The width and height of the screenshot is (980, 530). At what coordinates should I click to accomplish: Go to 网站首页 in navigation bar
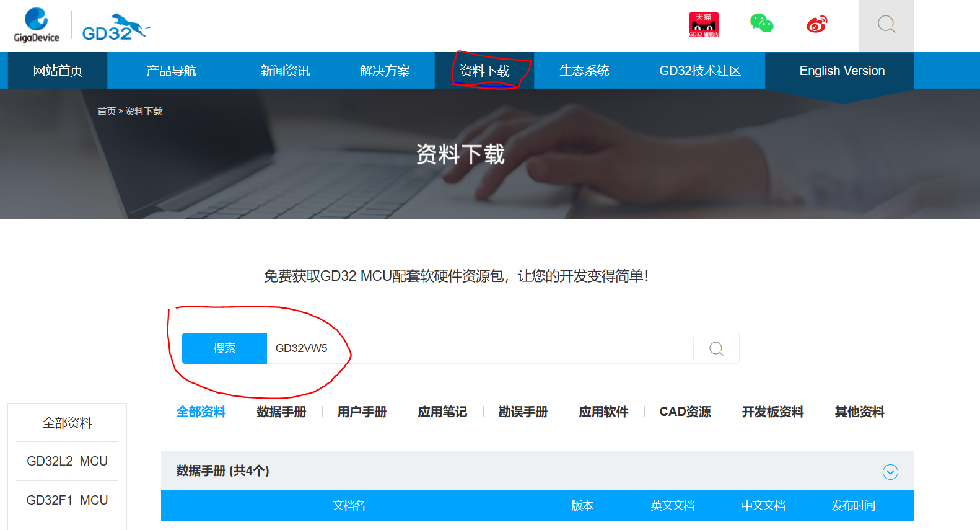pyautogui.click(x=58, y=71)
